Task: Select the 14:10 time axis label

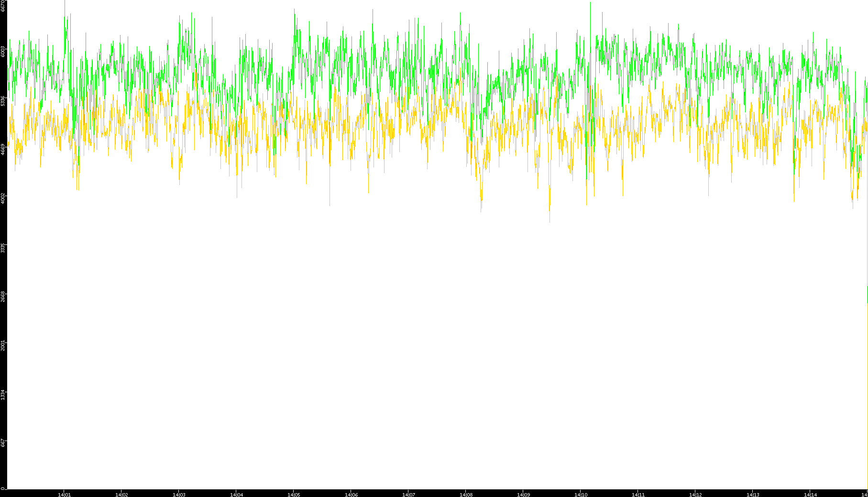Action: tap(581, 495)
